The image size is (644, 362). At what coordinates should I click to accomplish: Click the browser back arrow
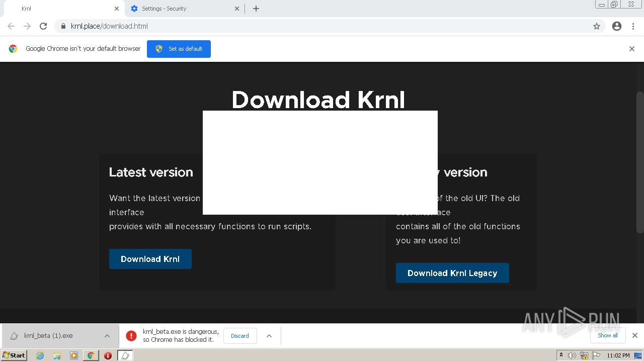11,26
